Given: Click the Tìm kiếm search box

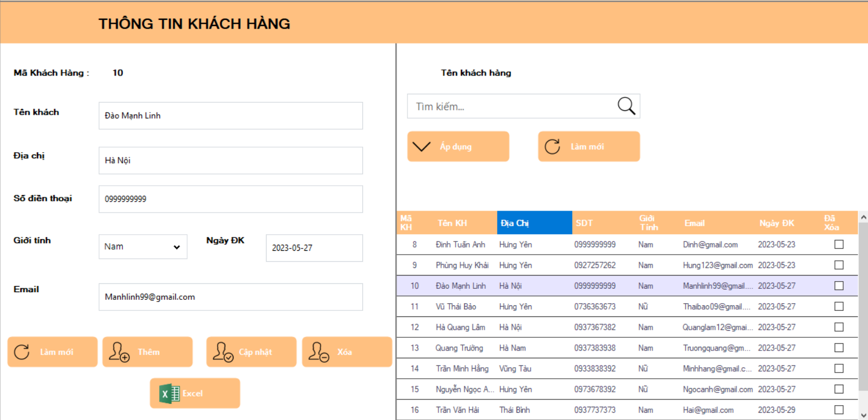Looking at the screenshot, I should 523,106.
